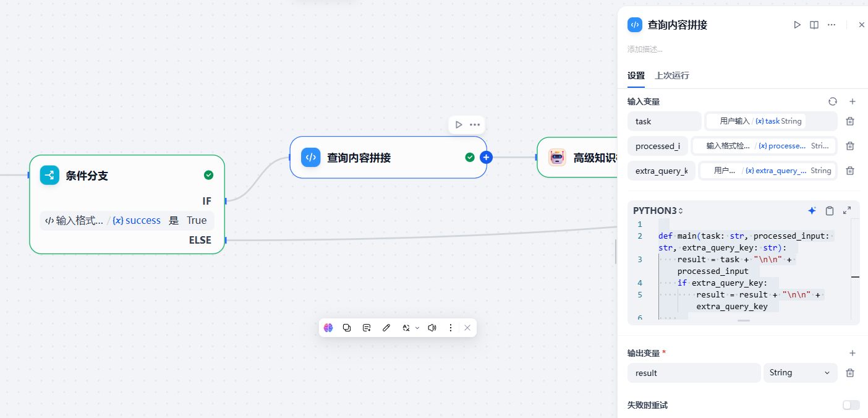868x418 pixels.
Task: Expand the translate dropdown arrow in floating toolbar
Action: click(417, 328)
